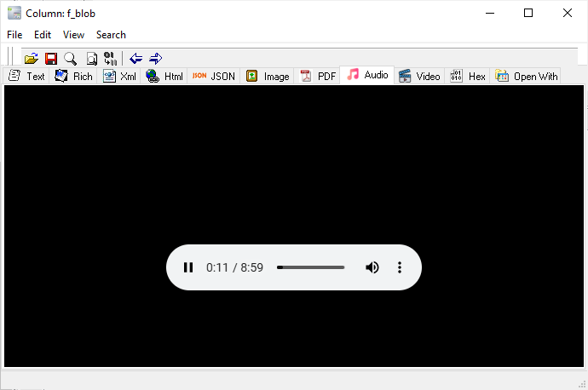Open the Search menu

tap(111, 35)
